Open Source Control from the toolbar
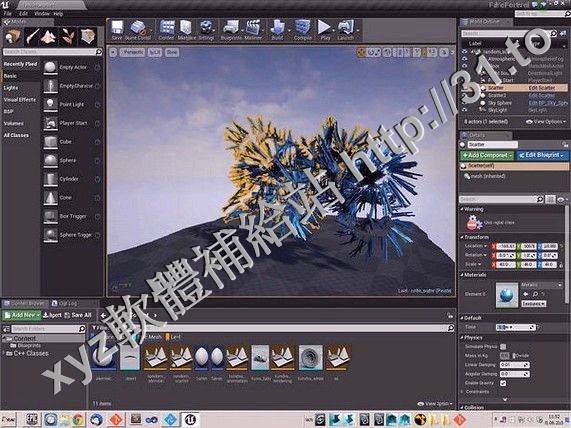The width and height of the screenshot is (571, 428). pos(137,28)
